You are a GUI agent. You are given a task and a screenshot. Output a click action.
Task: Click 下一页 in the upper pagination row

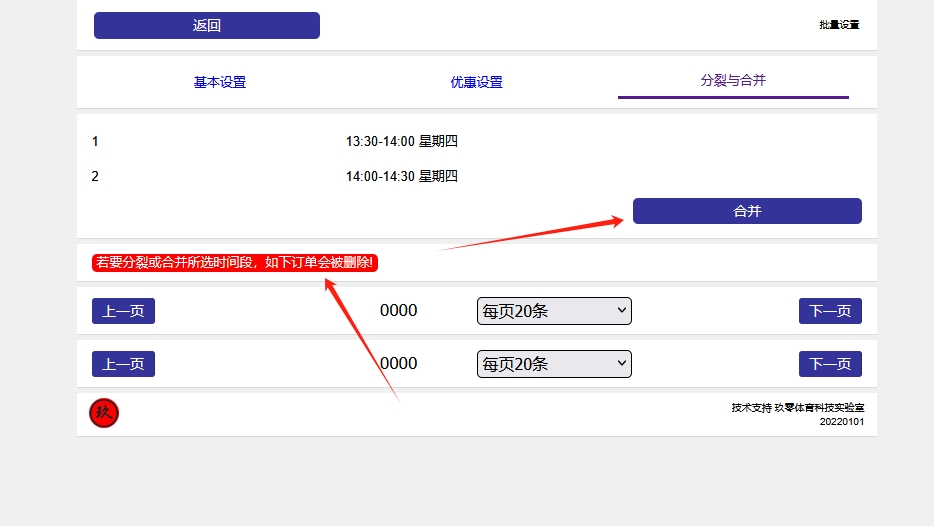830,311
